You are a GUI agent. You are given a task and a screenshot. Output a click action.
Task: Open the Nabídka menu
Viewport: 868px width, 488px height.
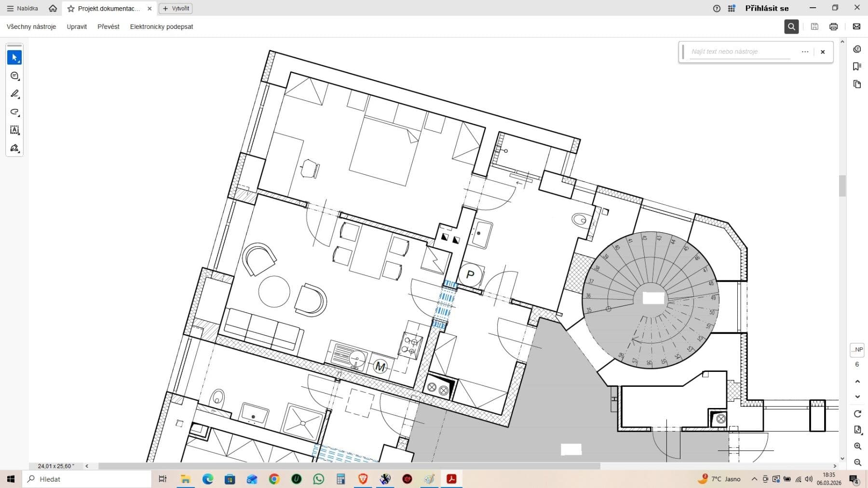point(22,8)
